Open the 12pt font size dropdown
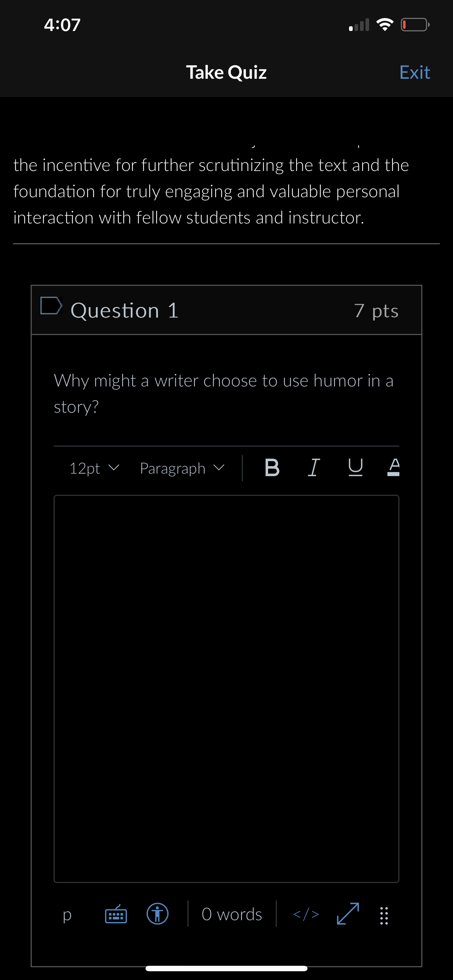453x980 pixels. coord(94,468)
